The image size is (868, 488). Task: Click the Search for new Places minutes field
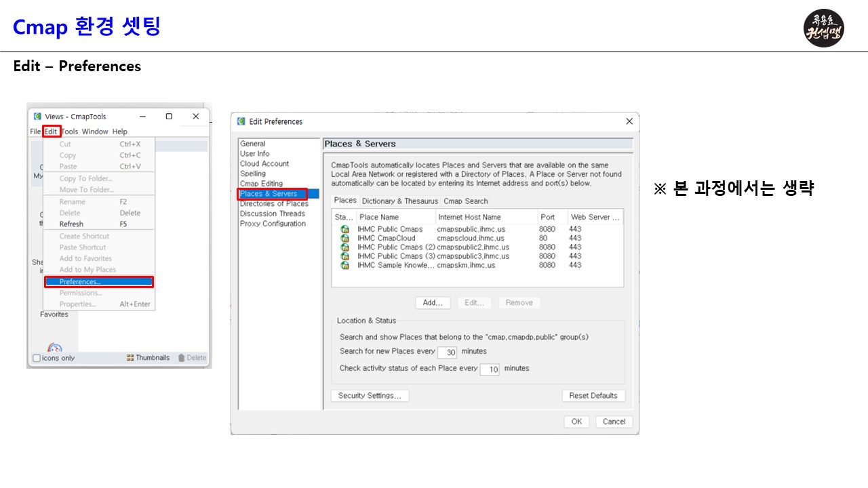(x=448, y=352)
